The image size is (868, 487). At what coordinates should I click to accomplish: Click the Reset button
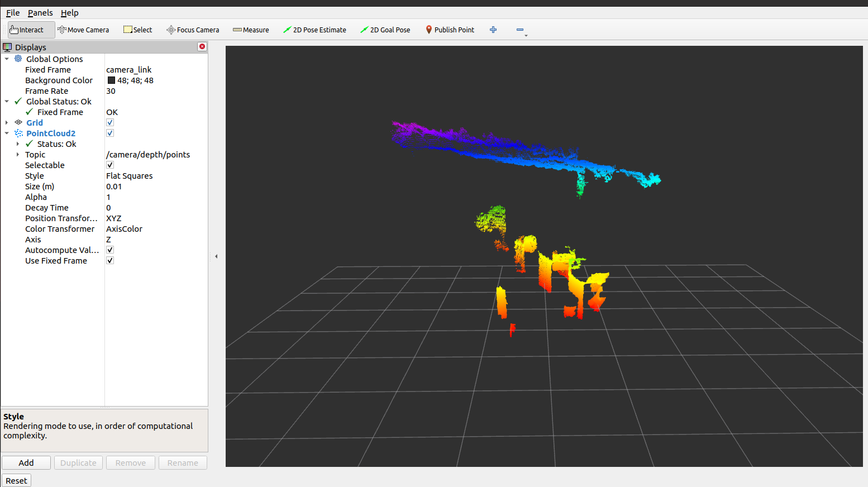[16, 480]
